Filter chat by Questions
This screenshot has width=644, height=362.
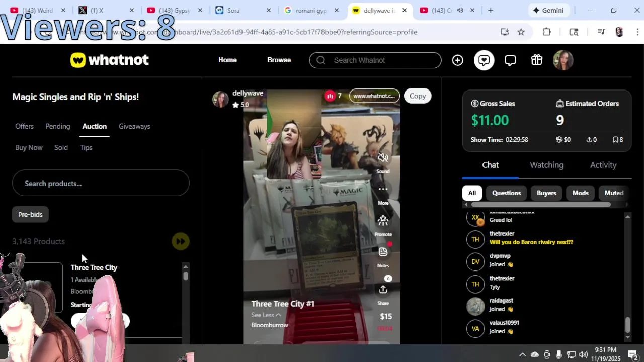point(506,193)
